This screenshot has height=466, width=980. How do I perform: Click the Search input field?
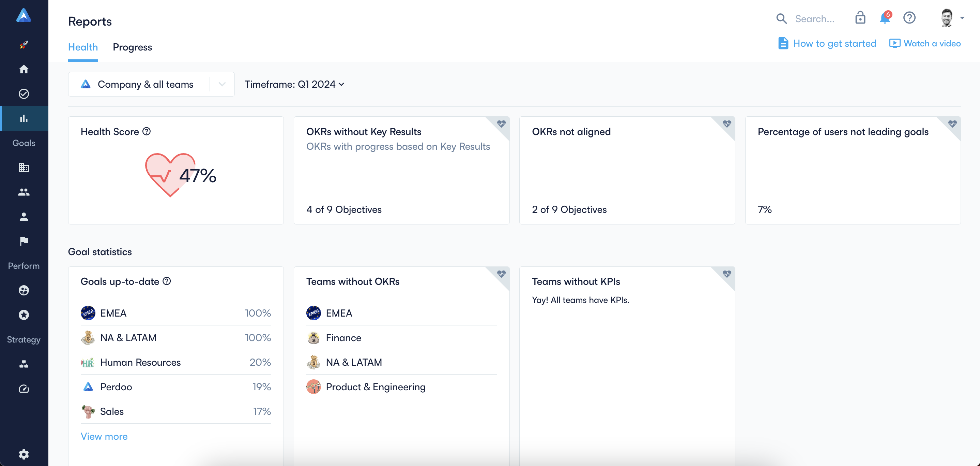814,19
